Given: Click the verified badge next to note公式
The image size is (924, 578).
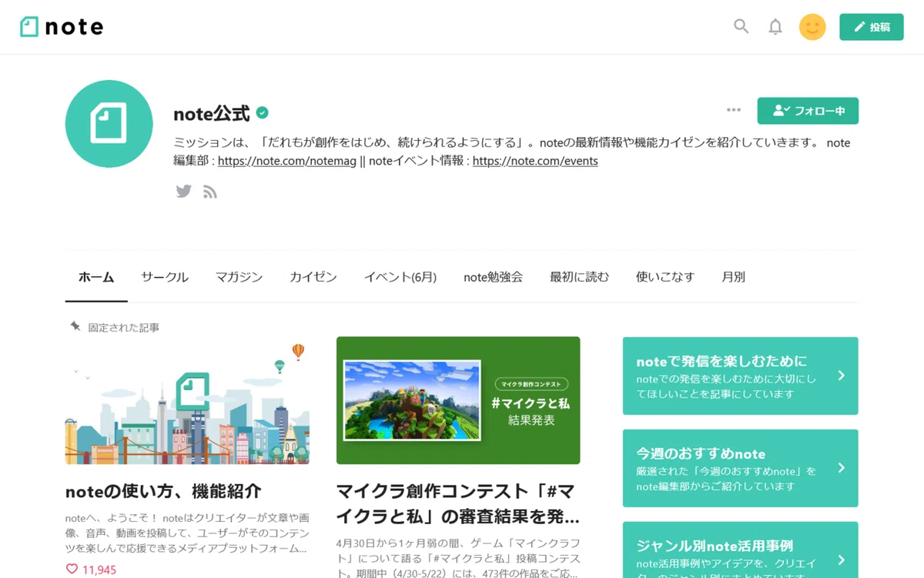Looking at the screenshot, I should coord(263,113).
